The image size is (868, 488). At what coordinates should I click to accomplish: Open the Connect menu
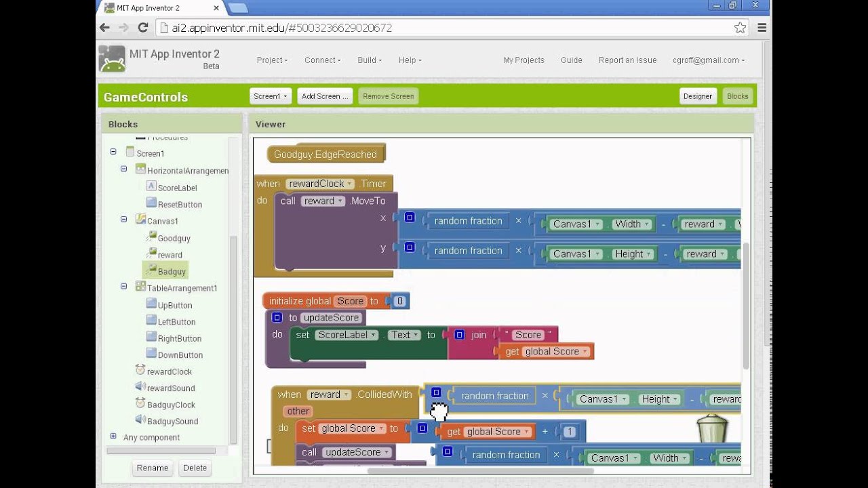click(x=322, y=60)
